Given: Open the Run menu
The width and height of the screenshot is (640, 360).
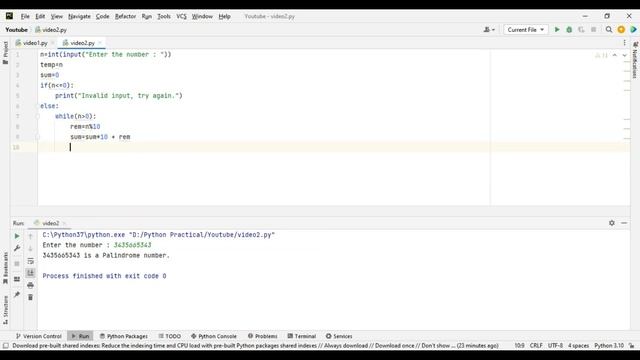Looking at the screenshot, I should (147, 16).
